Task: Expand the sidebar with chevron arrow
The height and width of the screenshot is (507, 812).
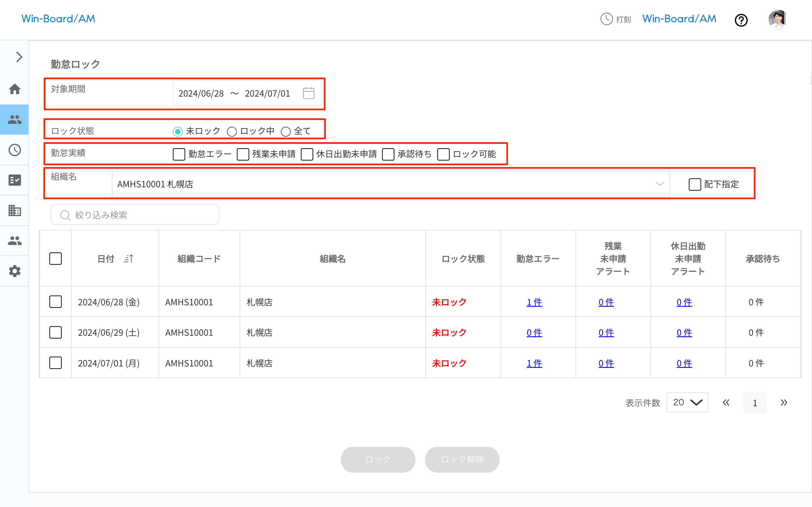Action: [19, 57]
